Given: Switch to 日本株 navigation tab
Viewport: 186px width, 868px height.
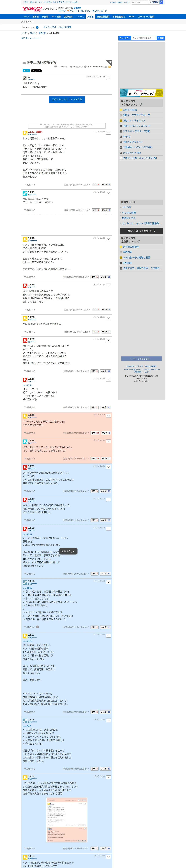Looking at the screenshot, I should click(x=35, y=16).
